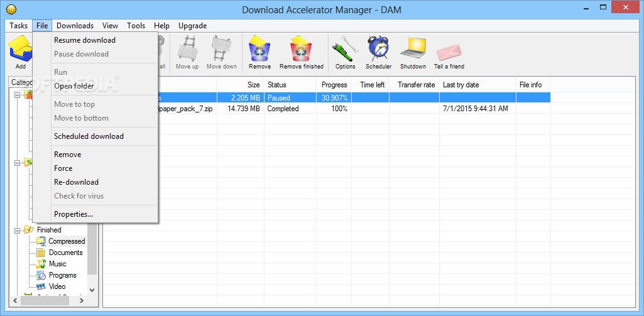This screenshot has width=644, height=316.
Task: Select the Compressed tree item
Action: (67, 241)
